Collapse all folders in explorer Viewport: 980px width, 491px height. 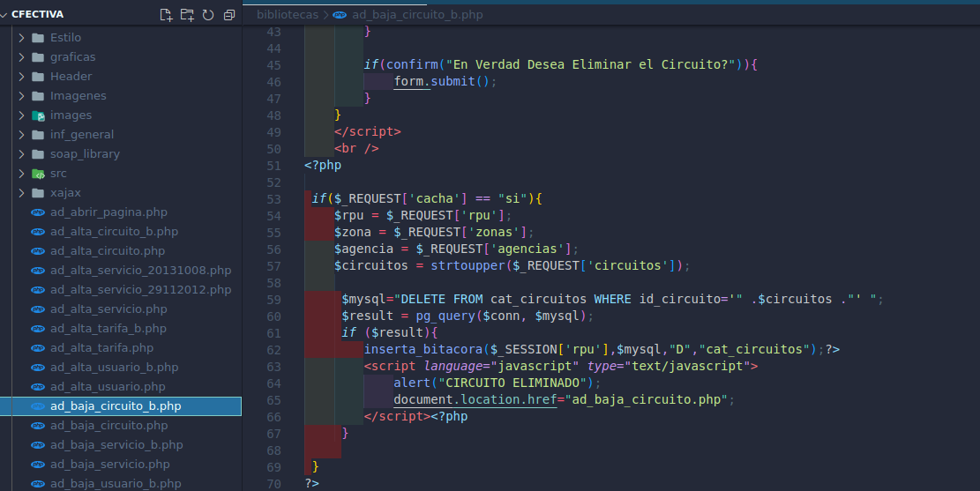tap(229, 14)
